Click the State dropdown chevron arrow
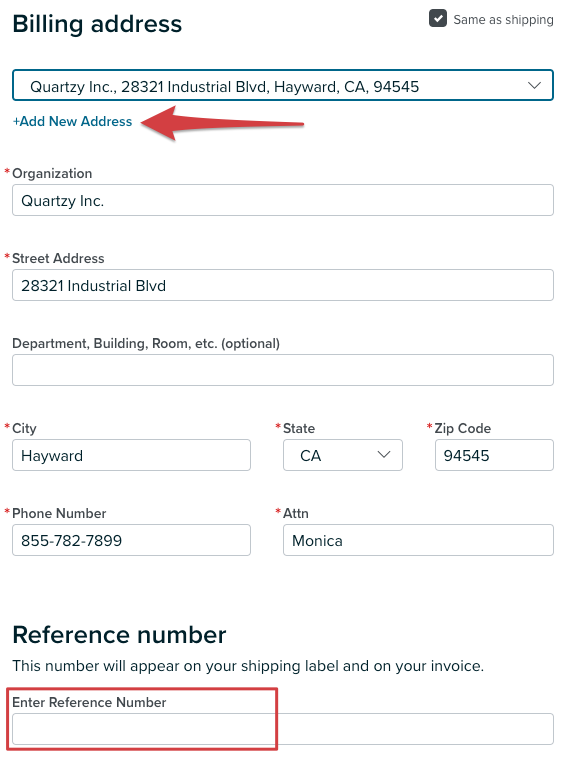 [x=384, y=455]
